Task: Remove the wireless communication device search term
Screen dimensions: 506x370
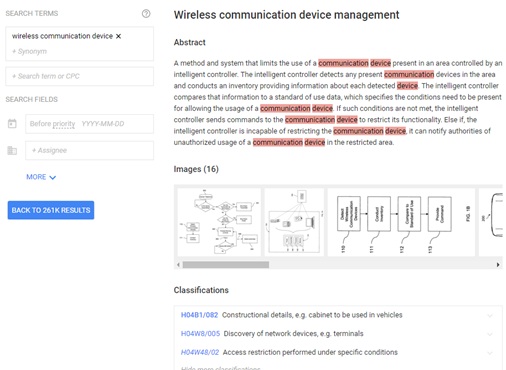Action: click(x=118, y=36)
